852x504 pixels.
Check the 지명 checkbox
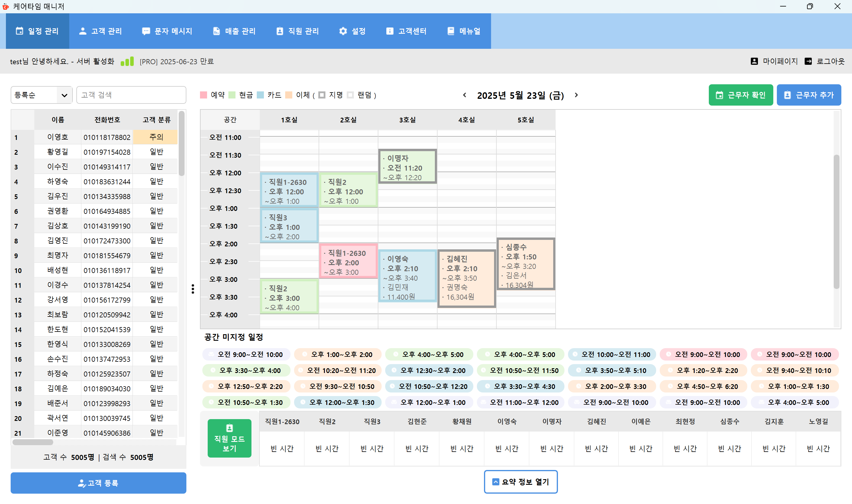(x=322, y=95)
